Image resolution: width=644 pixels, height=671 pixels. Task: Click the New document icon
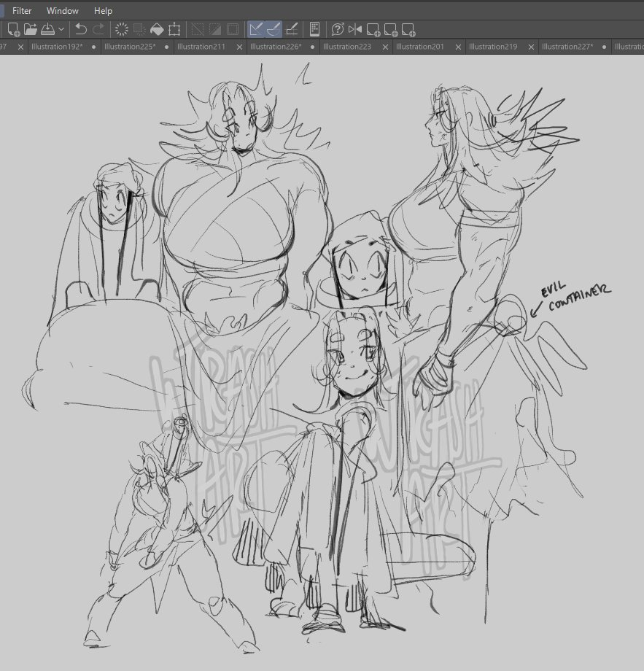13,29
